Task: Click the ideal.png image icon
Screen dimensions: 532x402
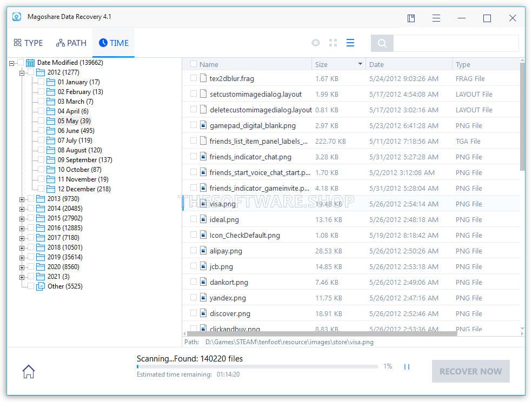Action: pos(203,219)
